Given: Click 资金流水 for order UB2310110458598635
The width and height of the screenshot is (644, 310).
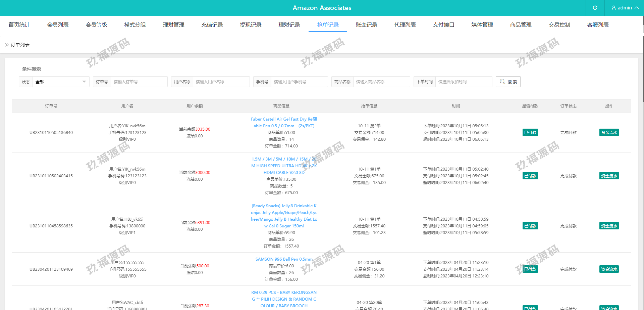Looking at the screenshot, I should [x=609, y=226].
